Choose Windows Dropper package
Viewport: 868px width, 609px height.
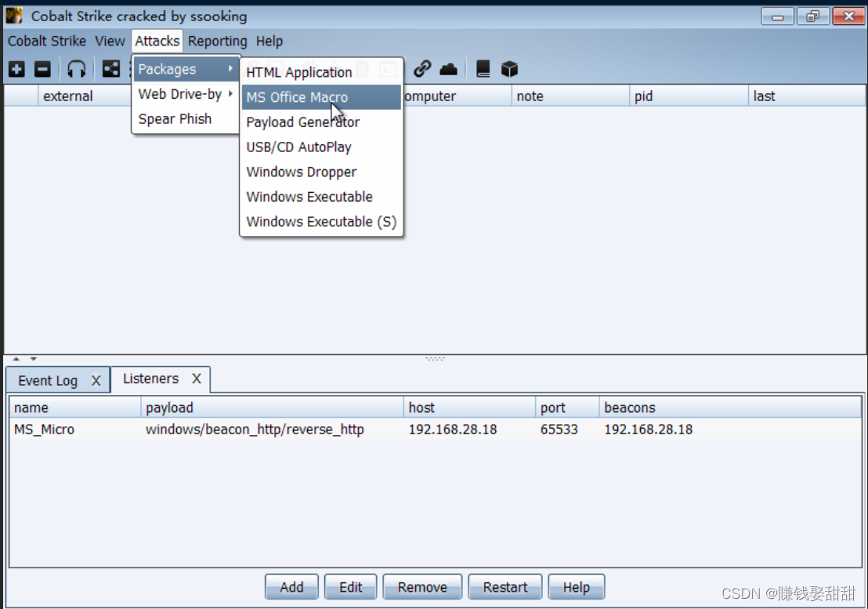(x=321, y=172)
